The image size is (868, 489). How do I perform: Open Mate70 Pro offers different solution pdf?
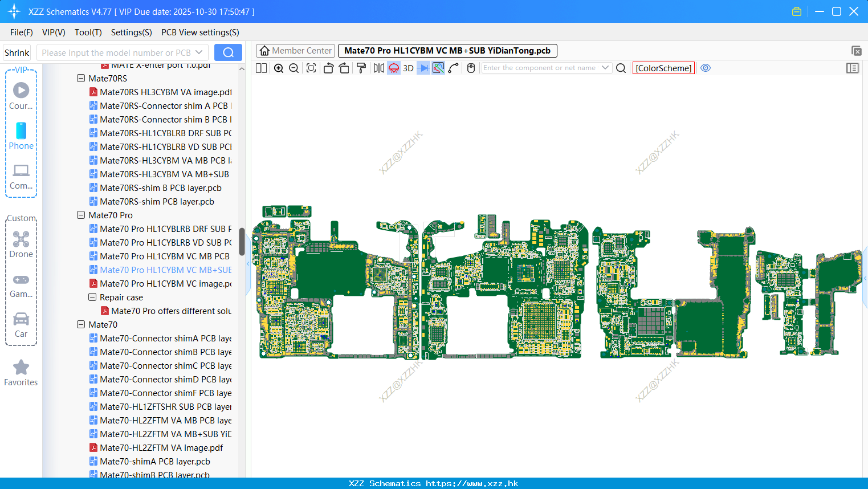coord(166,311)
